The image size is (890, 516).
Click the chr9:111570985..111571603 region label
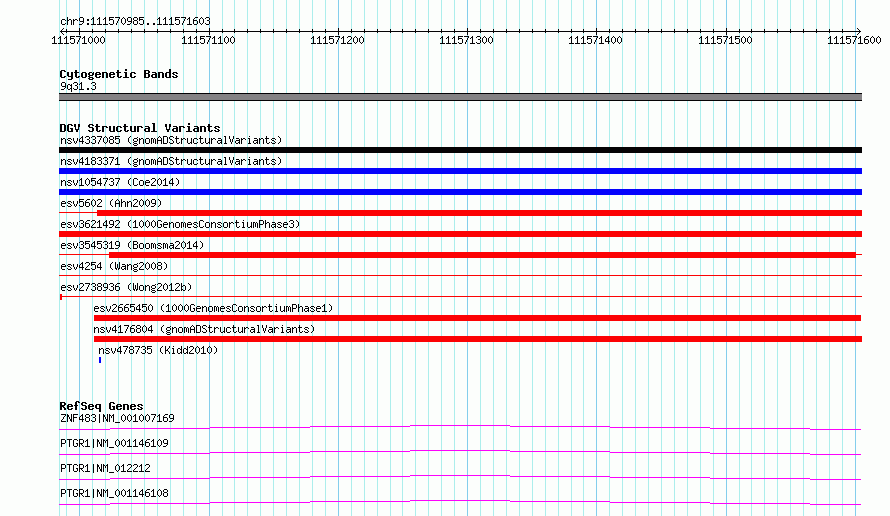pos(135,21)
